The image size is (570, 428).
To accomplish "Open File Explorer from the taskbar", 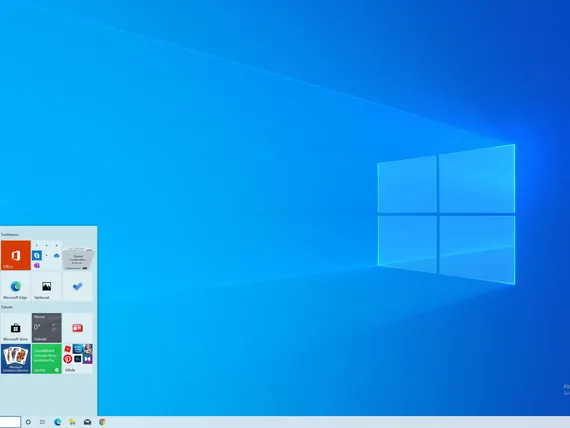I will [x=72, y=422].
